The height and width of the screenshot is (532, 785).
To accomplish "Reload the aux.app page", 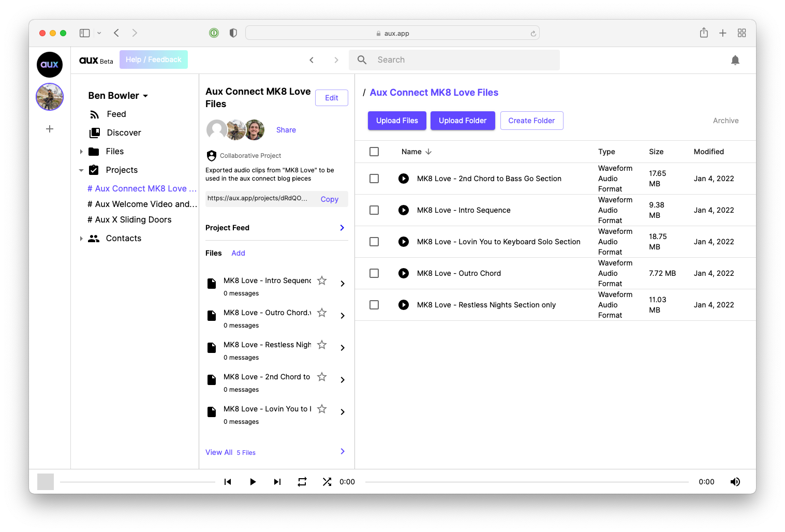I will coord(533,34).
